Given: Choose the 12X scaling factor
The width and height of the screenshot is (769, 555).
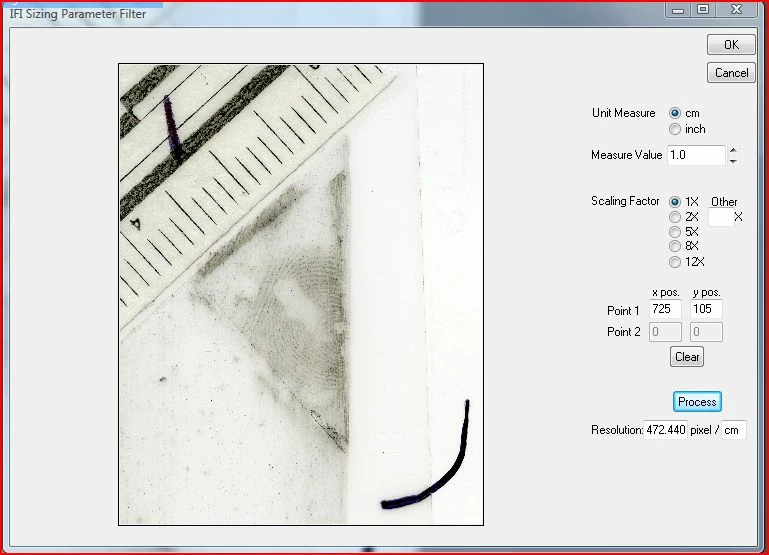Looking at the screenshot, I should tap(675, 262).
